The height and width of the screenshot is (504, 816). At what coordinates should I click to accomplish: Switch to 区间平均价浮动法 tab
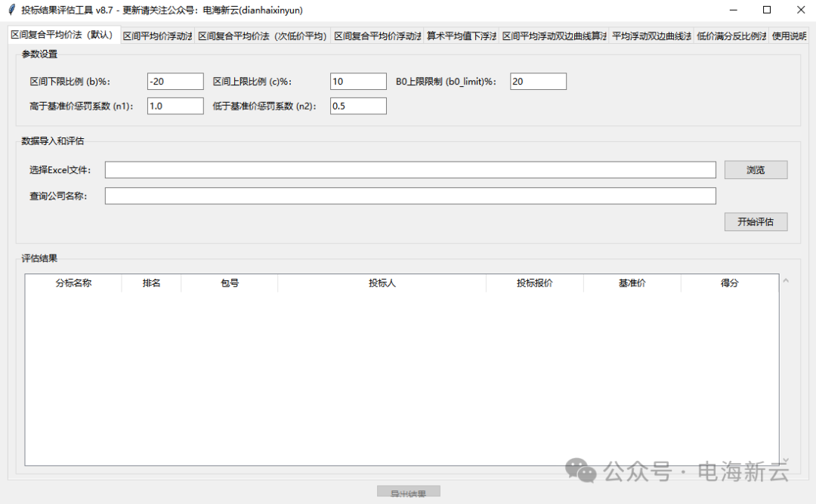pyautogui.click(x=157, y=36)
